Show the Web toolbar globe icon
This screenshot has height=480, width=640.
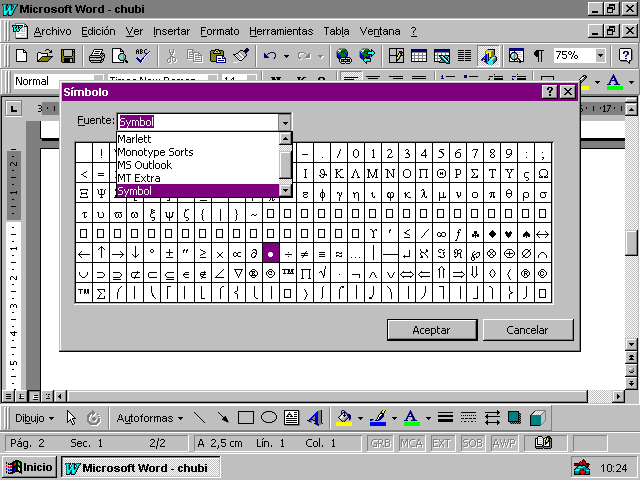pyautogui.click(x=367, y=56)
